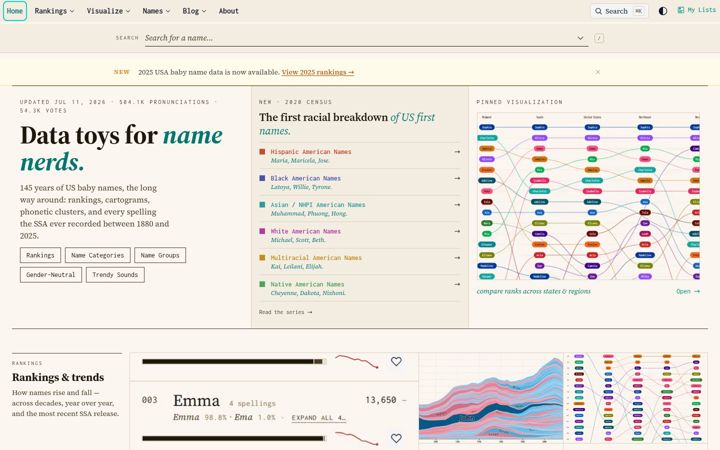Open the Emma name entry

click(x=196, y=401)
